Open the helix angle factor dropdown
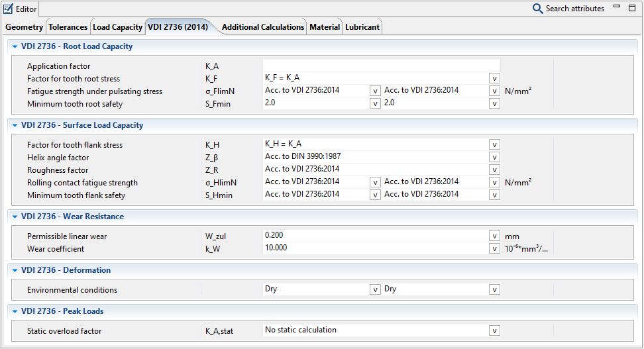Image resolution: width=644 pixels, height=349 pixels. tap(494, 157)
